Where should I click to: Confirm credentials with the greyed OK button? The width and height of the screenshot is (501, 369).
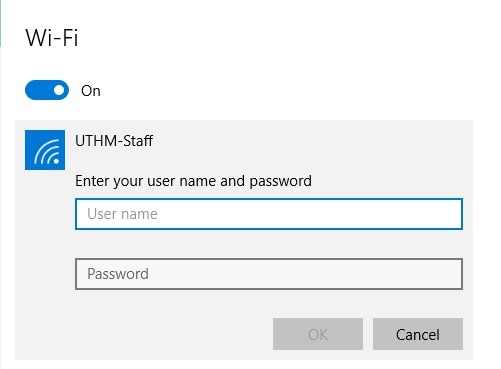click(318, 334)
